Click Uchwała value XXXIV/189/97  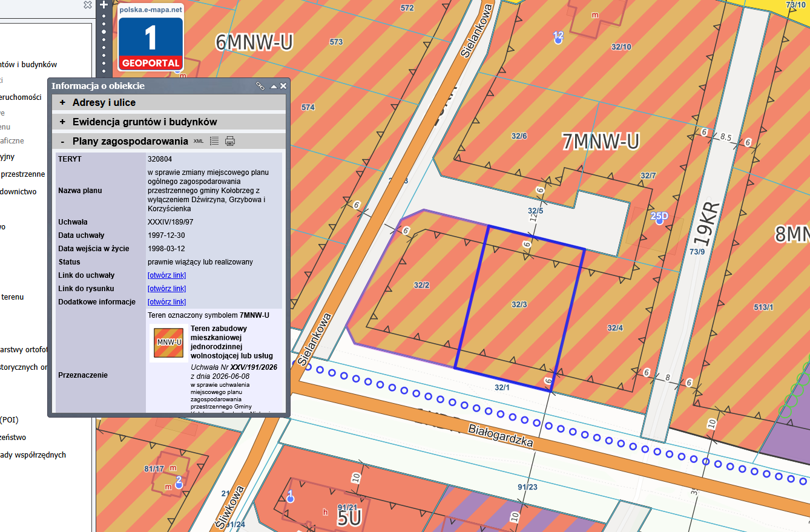pos(171,222)
